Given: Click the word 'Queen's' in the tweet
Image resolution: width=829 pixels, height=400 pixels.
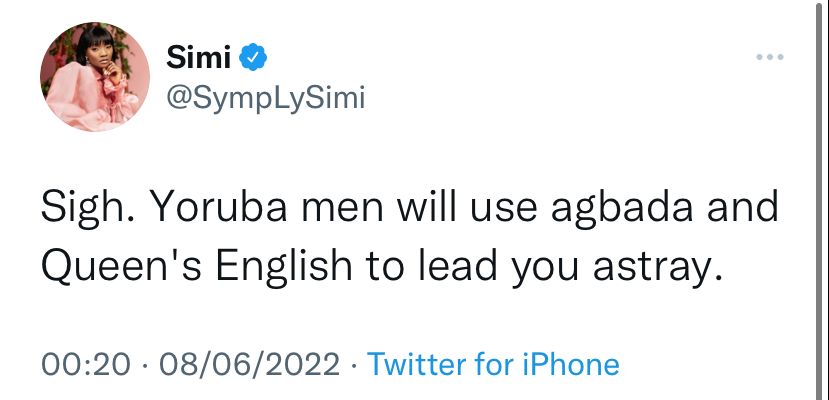Looking at the screenshot, I should coord(122,266).
